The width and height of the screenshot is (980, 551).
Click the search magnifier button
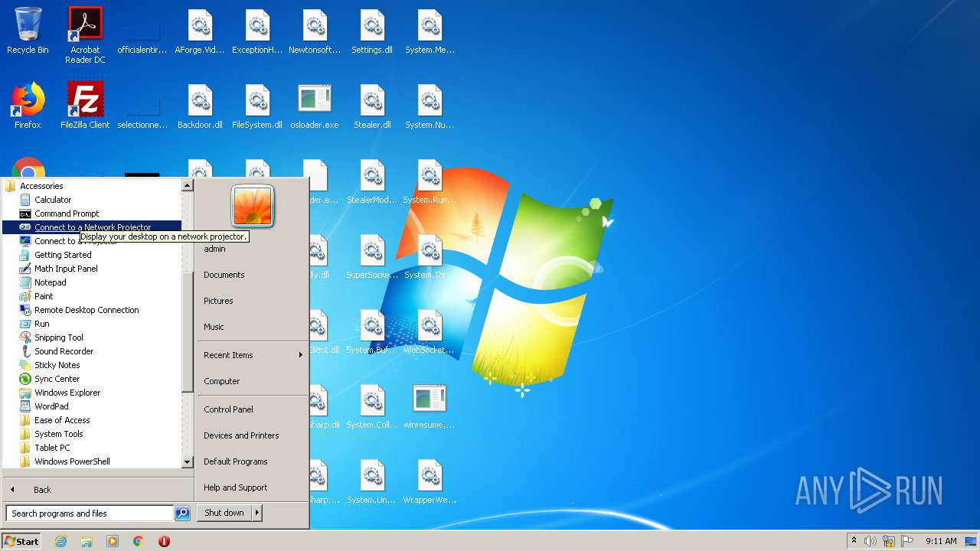click(x=182, y=514)
